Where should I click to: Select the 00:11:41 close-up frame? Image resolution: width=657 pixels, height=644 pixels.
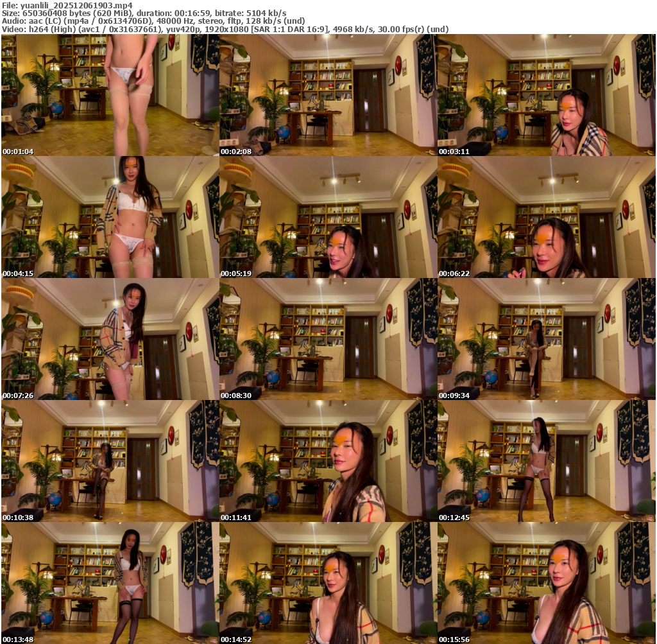click(328, 461)
